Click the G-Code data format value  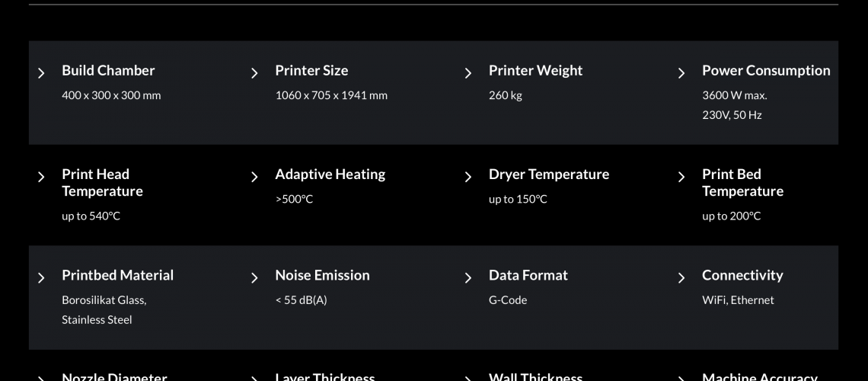pos(508,300)
